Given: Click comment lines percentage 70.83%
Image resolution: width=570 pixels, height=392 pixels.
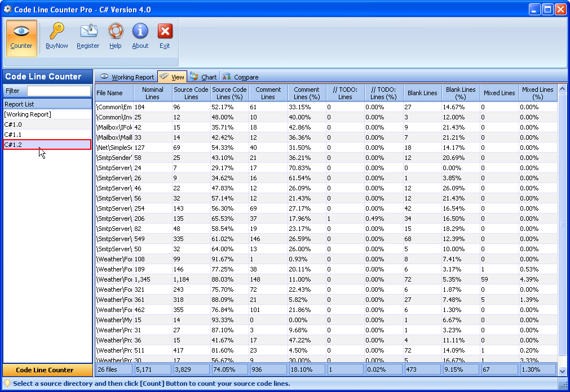Looking at the screenshot, I should click(x=300, y=168).
